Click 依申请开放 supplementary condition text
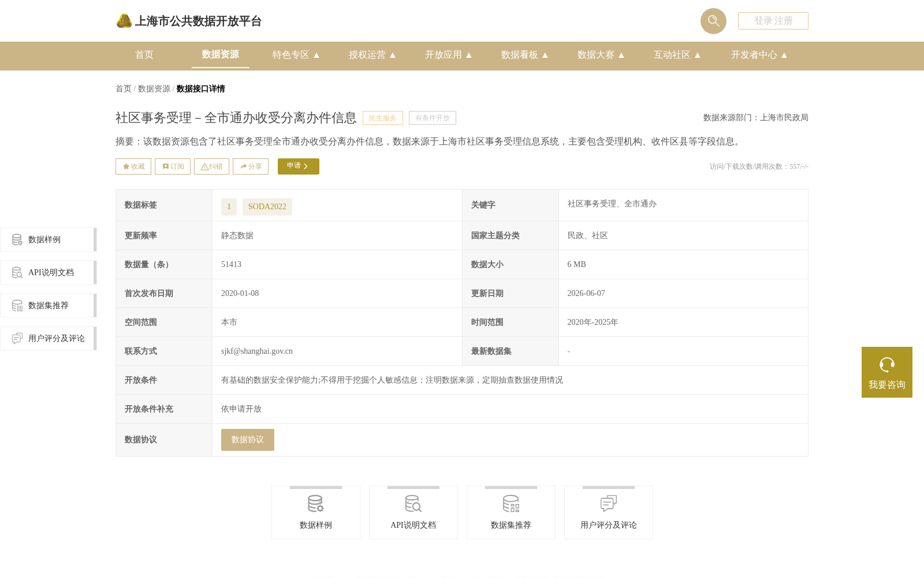Screen dimensions: 924x578 (x=241, y=409)
